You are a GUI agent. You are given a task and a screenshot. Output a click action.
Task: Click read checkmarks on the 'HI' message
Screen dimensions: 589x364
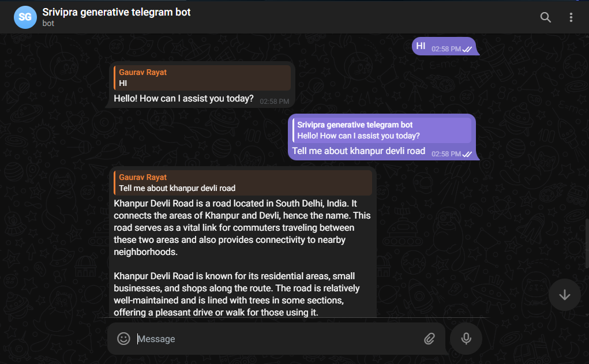coord(467,49)
